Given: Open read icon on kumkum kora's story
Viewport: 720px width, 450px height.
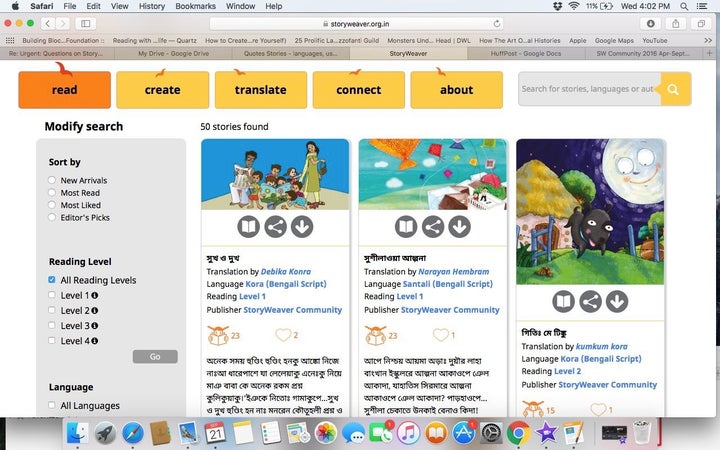Looking at the screenshot, I should tap(563, 302).
